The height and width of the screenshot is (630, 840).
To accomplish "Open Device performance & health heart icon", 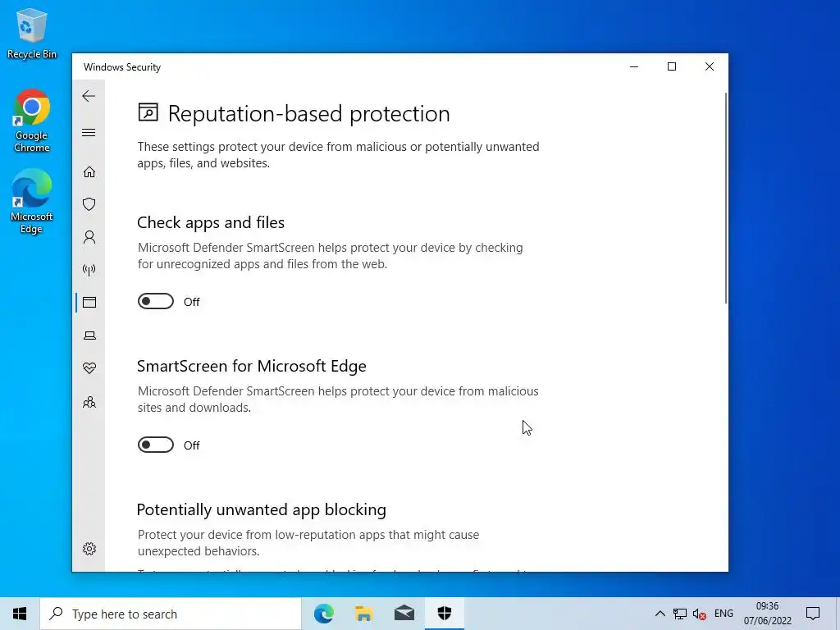I will point(89,368).
